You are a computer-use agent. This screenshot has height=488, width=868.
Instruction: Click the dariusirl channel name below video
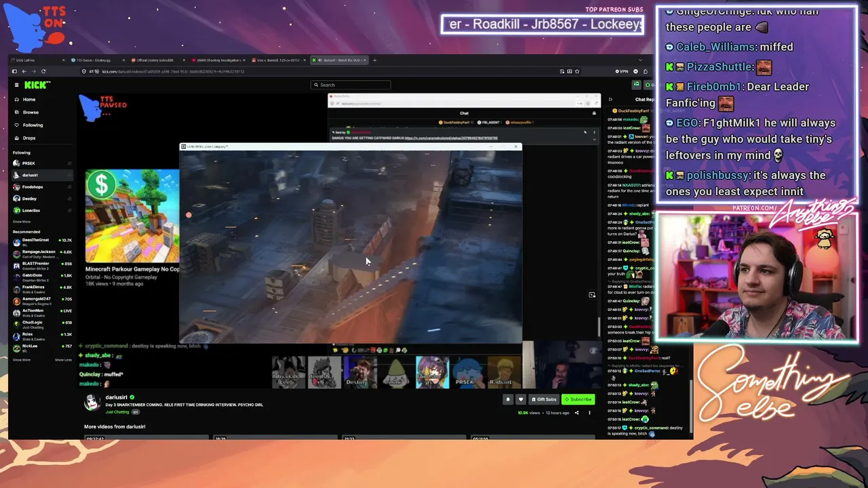116,397
